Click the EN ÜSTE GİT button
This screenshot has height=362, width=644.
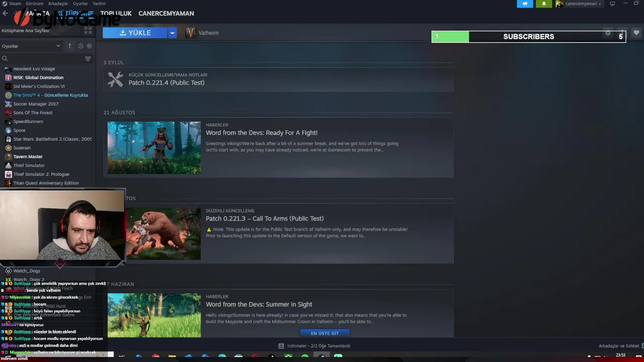click(325, 333)
